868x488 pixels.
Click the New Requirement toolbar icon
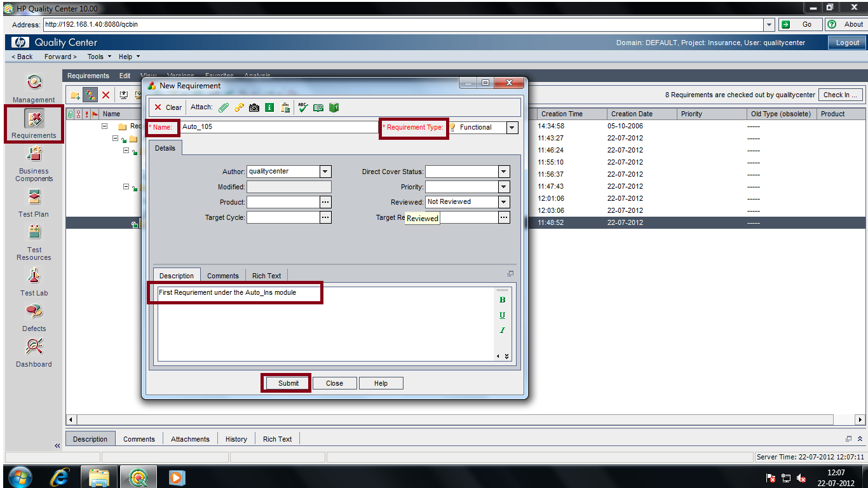(x=90, y=95)
